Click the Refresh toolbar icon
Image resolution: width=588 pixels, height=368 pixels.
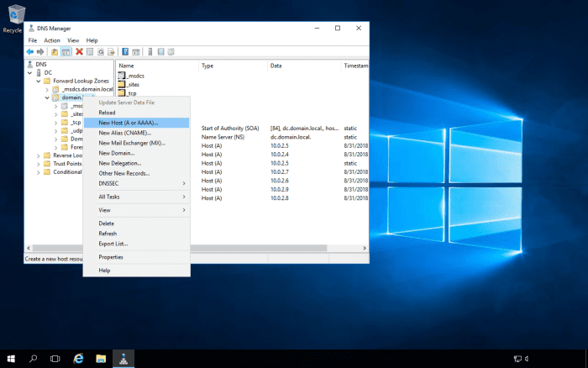(x=101, y=52)
